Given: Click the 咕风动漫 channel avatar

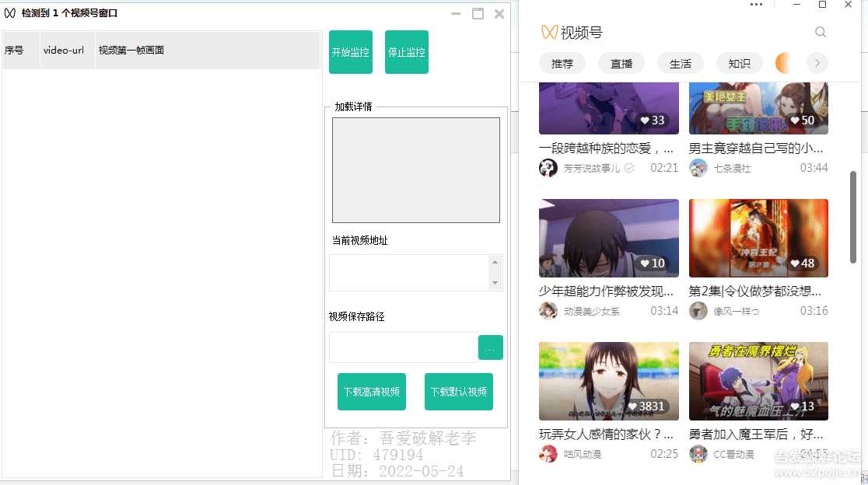Looking at the screenshot, I should coord(548,454).
